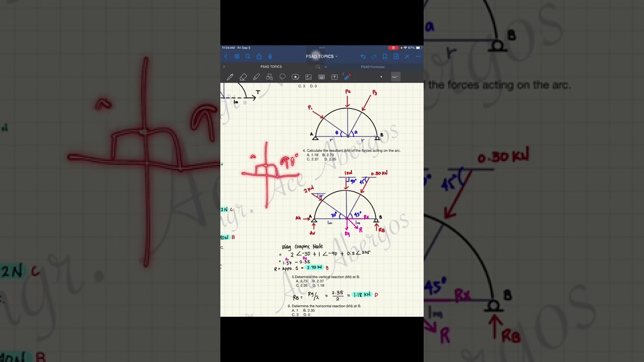Viewport: 644px width, 362px height.
Task: Open the thumbnail grid view
Action: click(236, 56)
